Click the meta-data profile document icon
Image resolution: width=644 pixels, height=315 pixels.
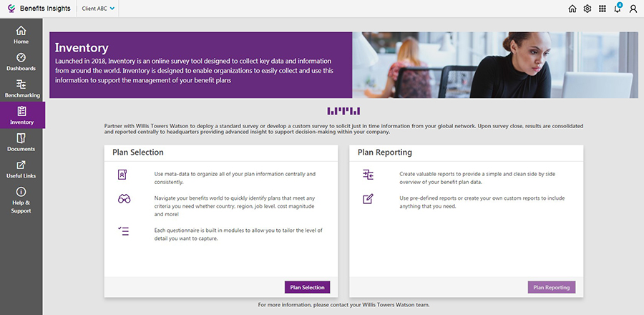[x=122, y=175]
